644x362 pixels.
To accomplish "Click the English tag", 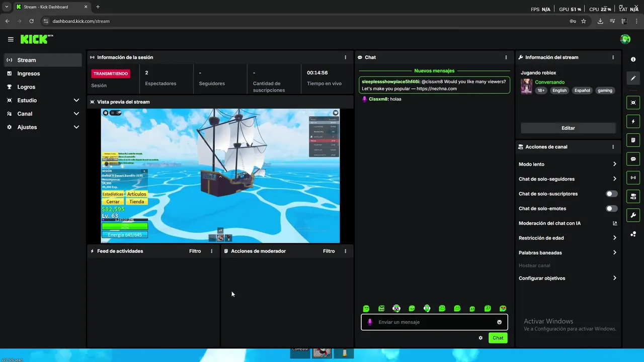I will (559, 90).
